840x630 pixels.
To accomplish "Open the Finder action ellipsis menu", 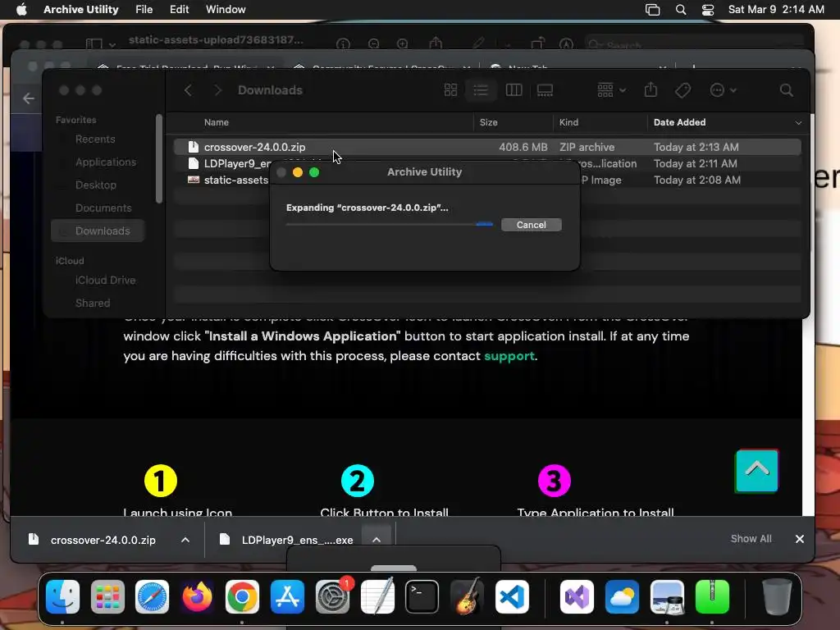I will coord(723,90).
